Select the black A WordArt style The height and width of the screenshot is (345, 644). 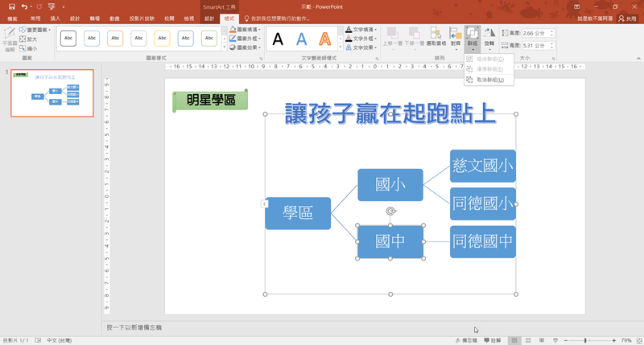click(278, 39)
